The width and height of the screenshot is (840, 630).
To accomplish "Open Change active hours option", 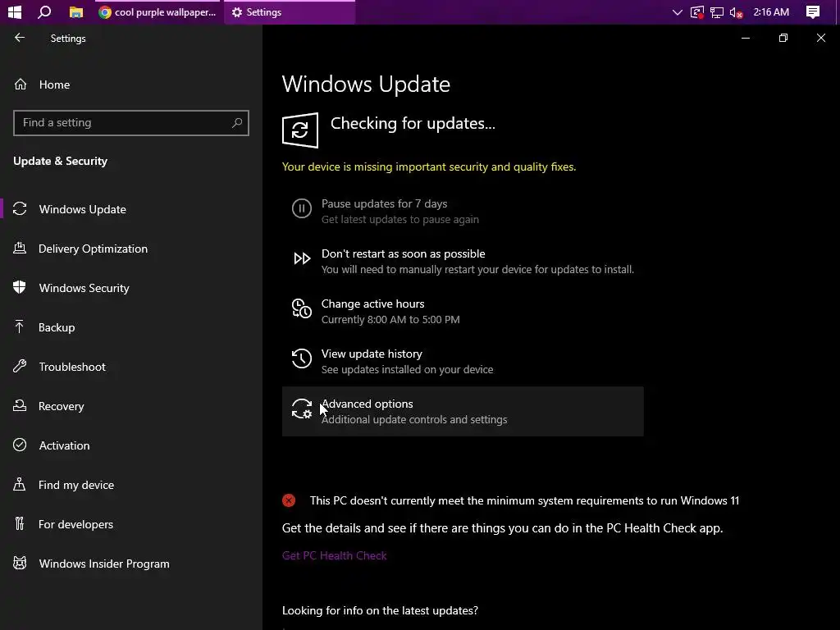I will point(373,304).
